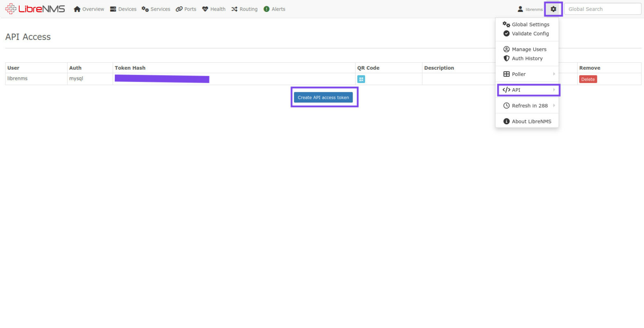This screenshot has height=328, width=644.
Task: Open the Routing menu
Action: pyautogui.click(x=244, y=9)
